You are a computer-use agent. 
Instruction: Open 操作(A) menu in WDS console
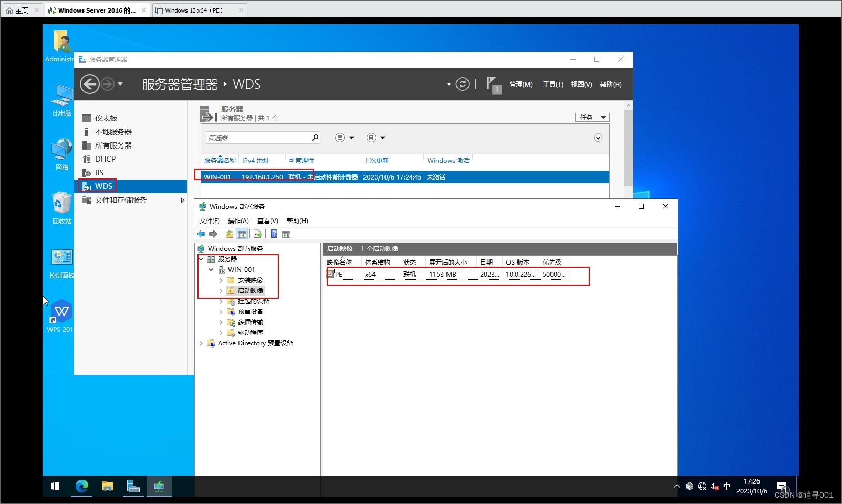(x=238, y=221)
